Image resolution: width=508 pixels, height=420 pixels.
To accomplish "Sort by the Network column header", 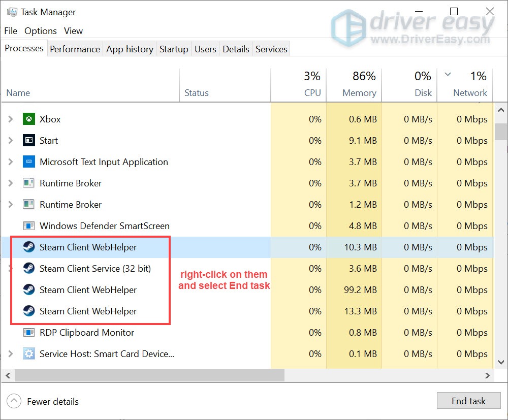I will [x=465, y=85].
